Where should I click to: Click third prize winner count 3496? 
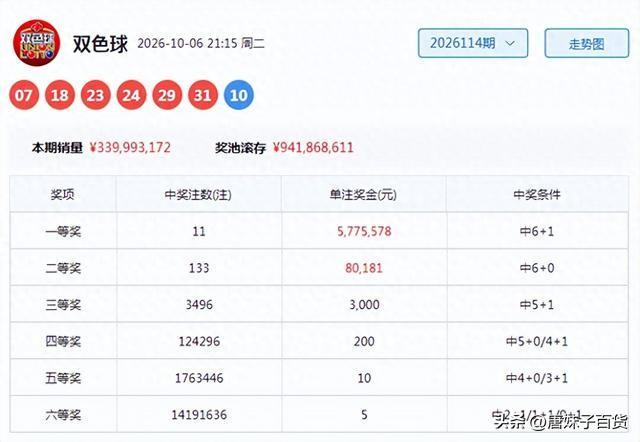[x=199, y=305]
